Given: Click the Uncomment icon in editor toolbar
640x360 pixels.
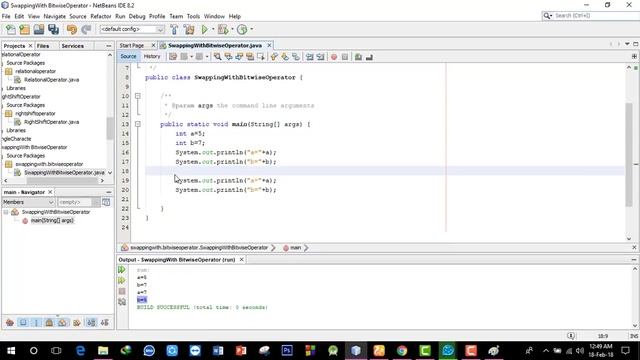Looking at the screenshot, I should [x=369, y=57].
